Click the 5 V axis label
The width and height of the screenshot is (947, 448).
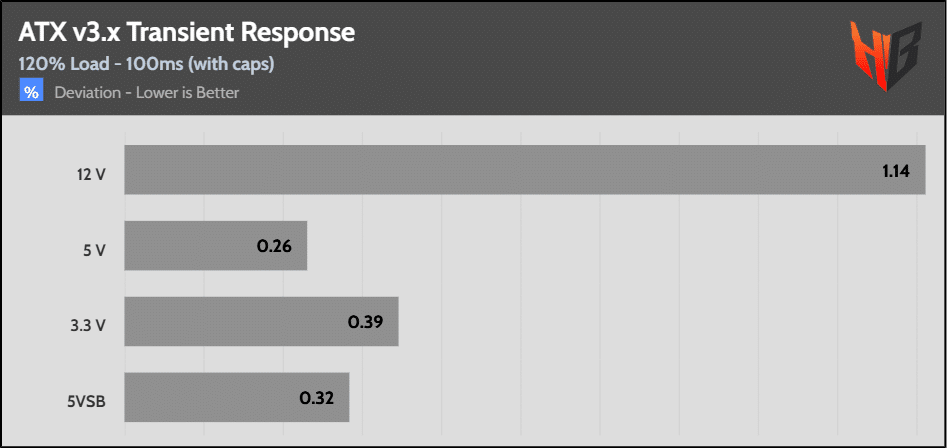94,250
